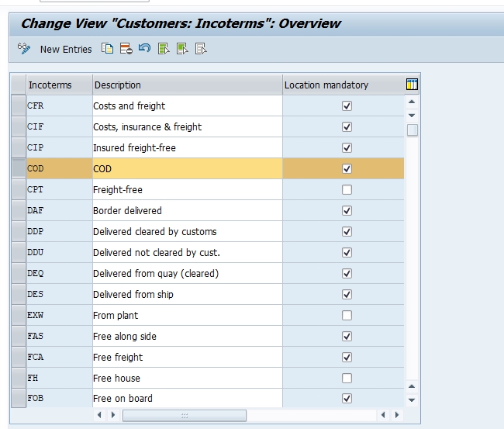Click the 'Border delivered' description field
This screenshot has width=504, height=429.
pyautogui.click(x=188, y=211)
